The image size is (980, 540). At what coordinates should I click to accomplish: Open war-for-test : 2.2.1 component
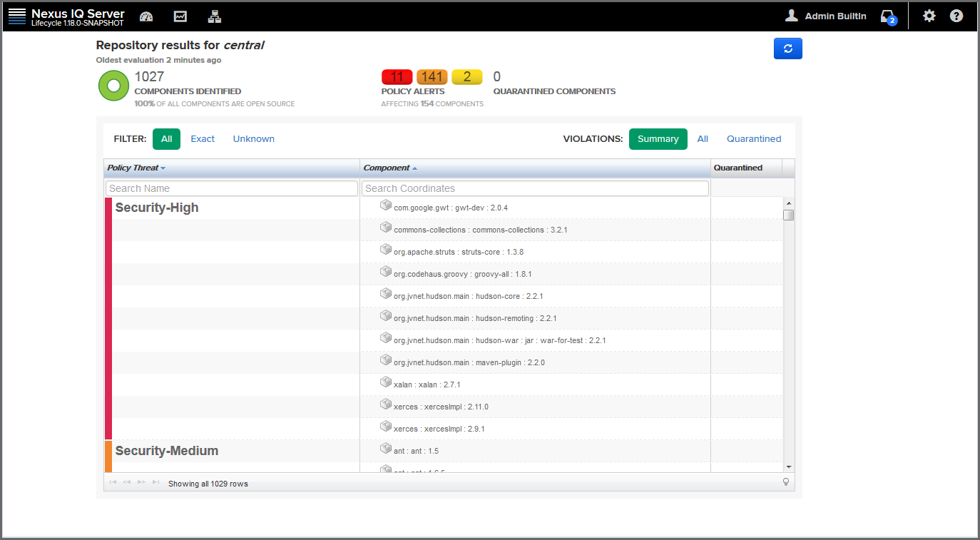pyautogui.click(x=500, y=340)
